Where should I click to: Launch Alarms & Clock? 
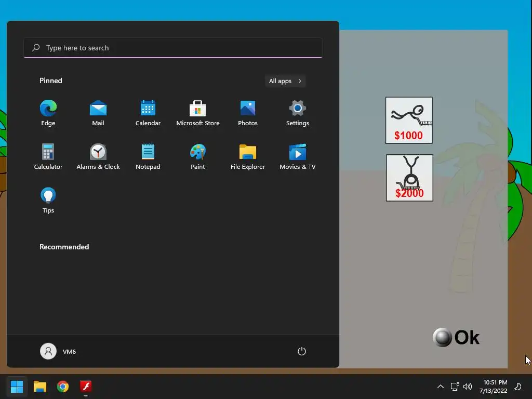(98, 156)
